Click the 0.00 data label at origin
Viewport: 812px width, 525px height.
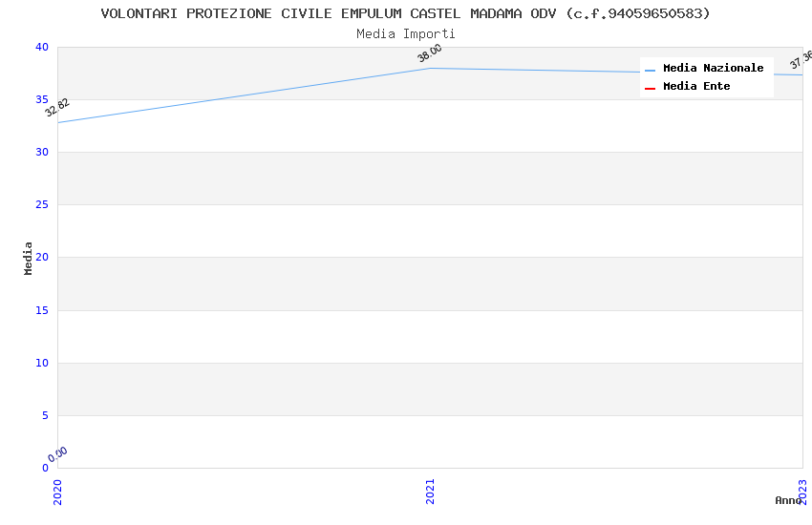[x=58, y=453]
